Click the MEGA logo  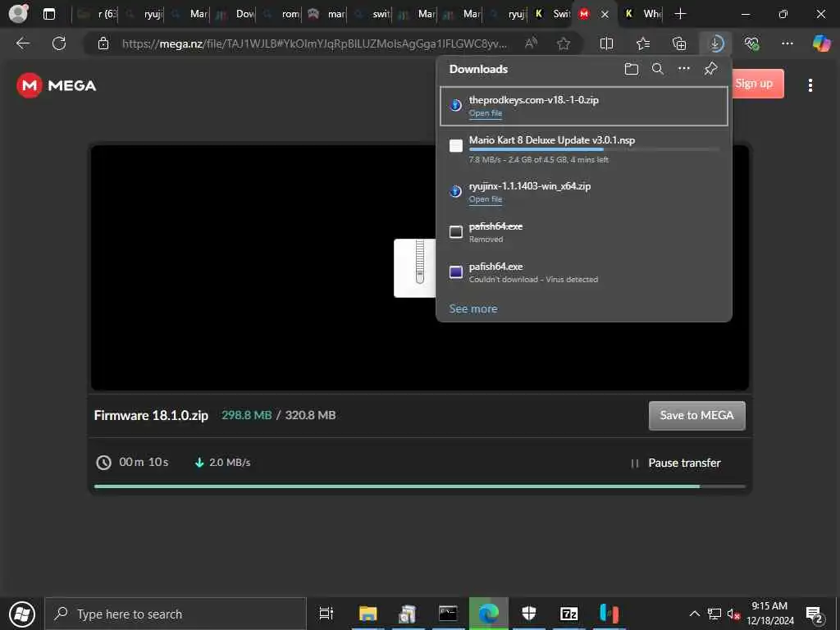[x=57, y=85]
